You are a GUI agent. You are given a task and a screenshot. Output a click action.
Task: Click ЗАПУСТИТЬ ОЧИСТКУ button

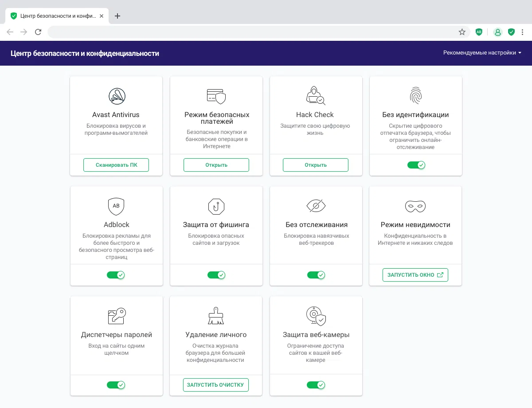pos(216,385)
